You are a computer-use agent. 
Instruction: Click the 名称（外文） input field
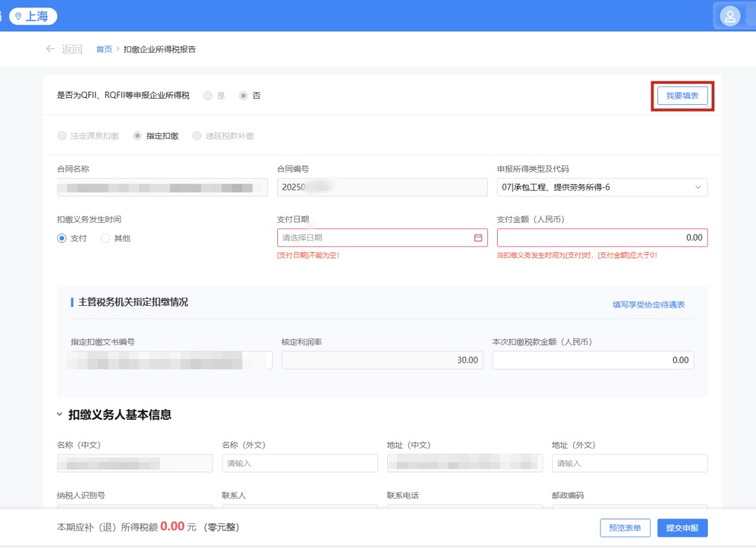[x=300, y=463]
